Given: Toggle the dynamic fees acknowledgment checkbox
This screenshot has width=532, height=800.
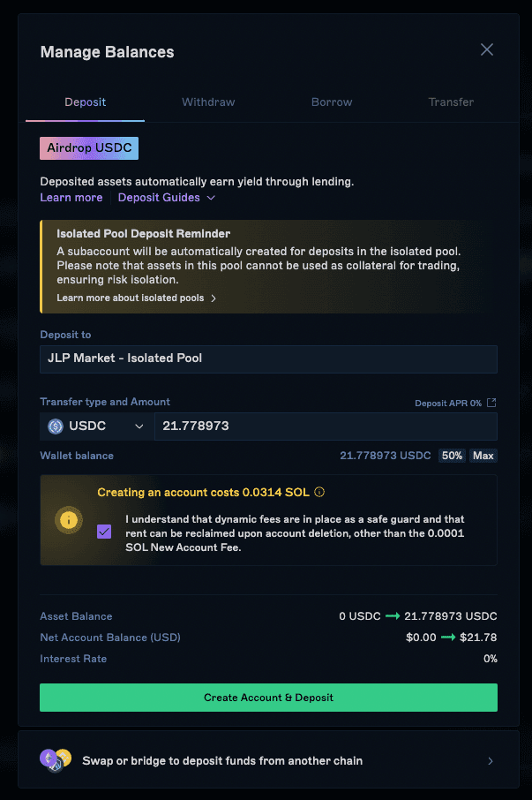Looking at the screenshot, I should click(104, 532).
